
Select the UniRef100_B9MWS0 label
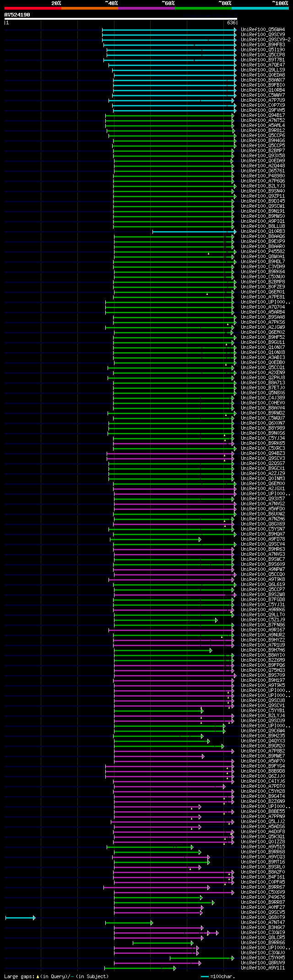click(x=263, y=216)
